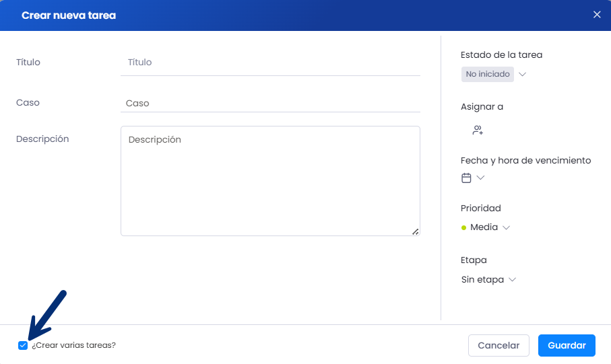Open the Sin etapa stage dropdown
611x364 pixels.
(488, 279)
